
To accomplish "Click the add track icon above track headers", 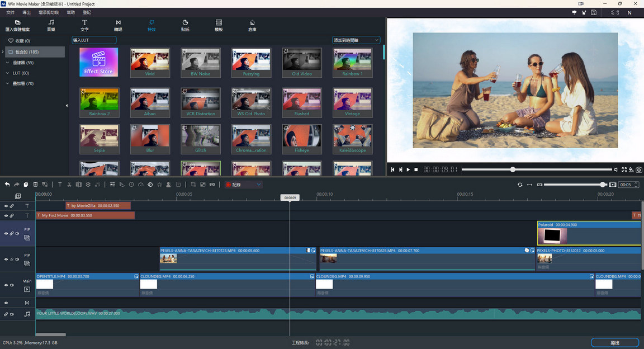I will [x=18, y=196].
